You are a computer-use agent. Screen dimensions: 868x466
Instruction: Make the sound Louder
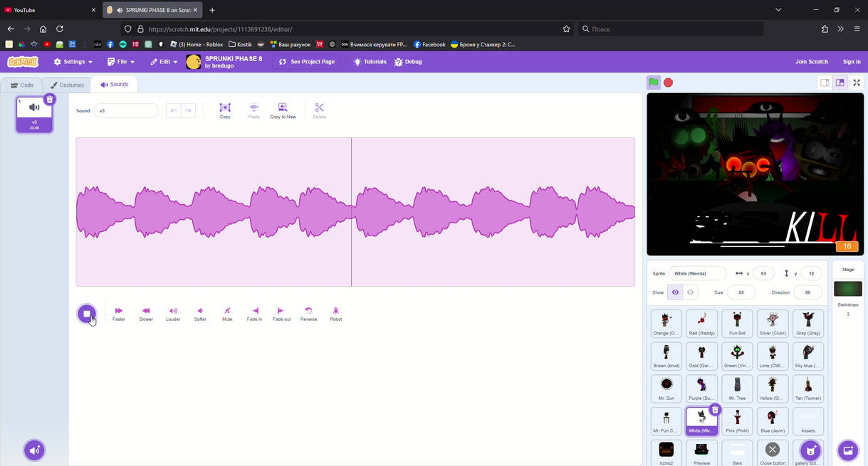click(x=173, y=314)
